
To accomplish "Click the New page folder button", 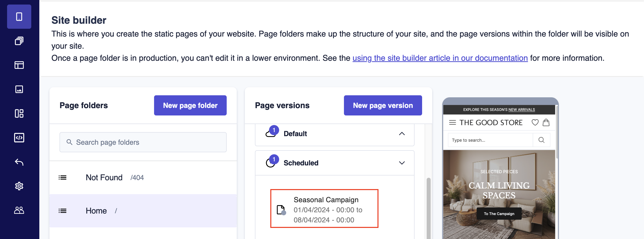I will tap(190, 105).
